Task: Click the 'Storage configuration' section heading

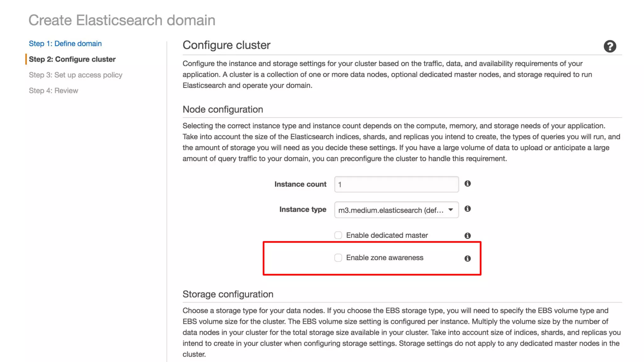Action: (228, 294)
